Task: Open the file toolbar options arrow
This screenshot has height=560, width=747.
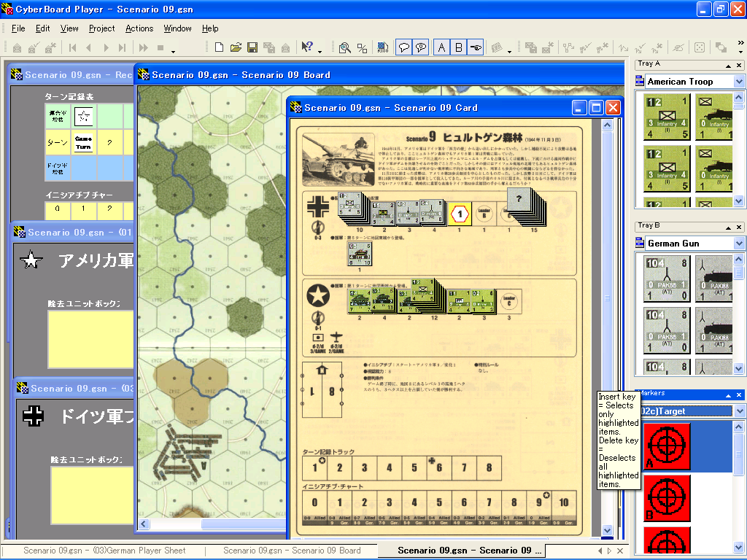Action: [x=320, y=50]
